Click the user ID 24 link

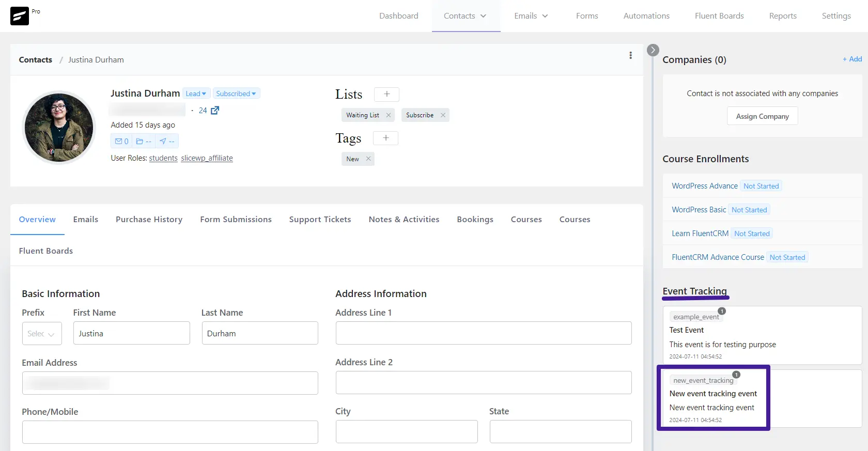(x=203, y=111)
